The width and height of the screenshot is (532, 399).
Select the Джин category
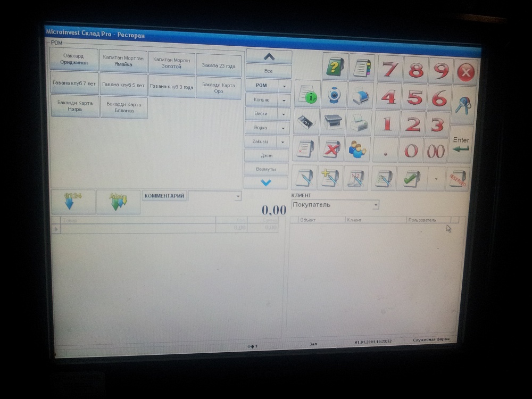267,155
